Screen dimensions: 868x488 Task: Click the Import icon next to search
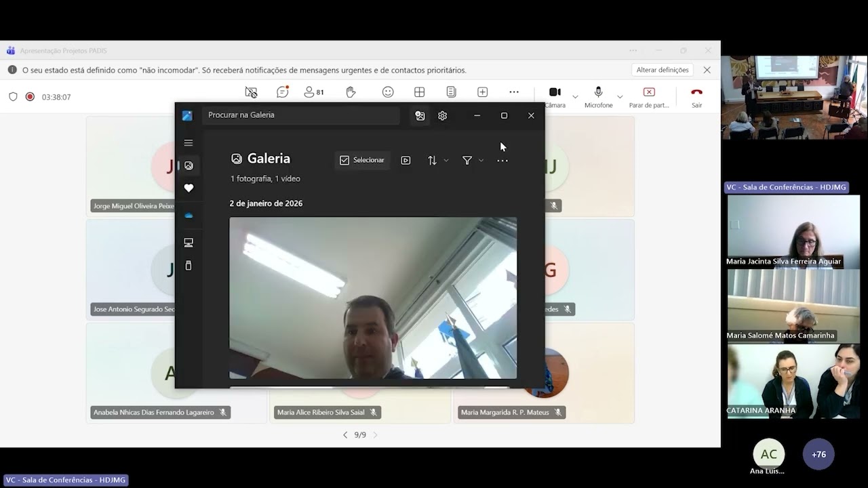pos(420,116)
